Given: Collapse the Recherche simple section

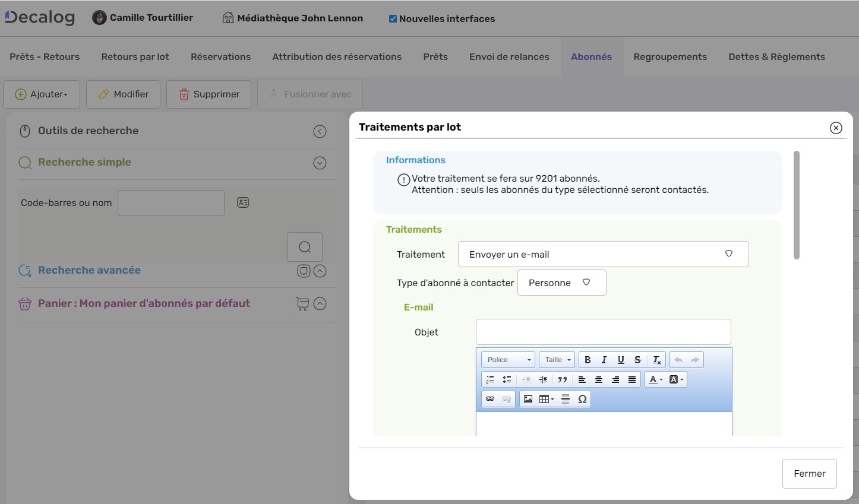Looking at the screenshot, I should [320, 163].
